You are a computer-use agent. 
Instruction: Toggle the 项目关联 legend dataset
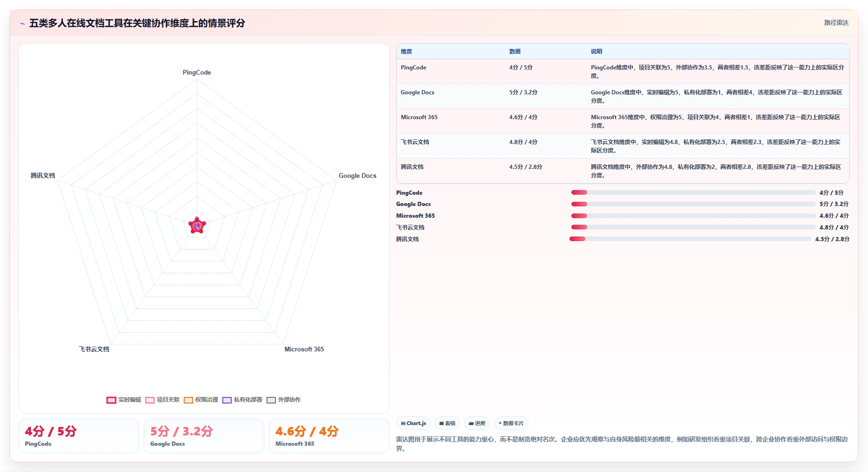coord(162,400)
